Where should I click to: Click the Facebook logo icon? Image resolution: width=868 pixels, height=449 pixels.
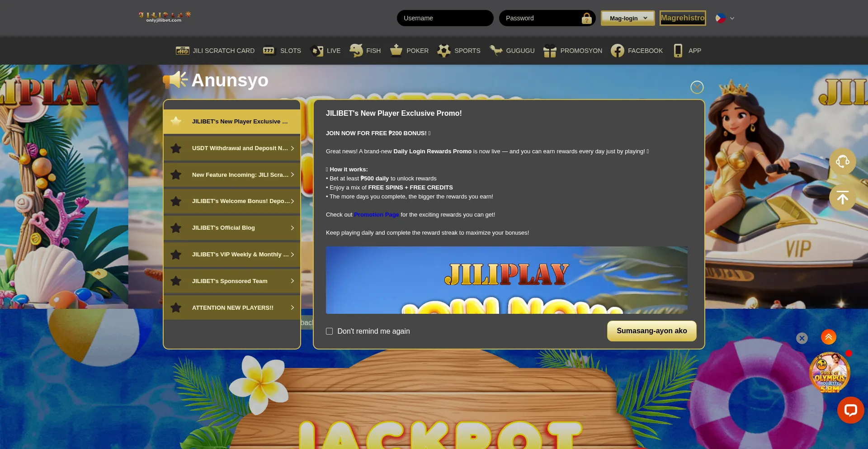point(618,51)
